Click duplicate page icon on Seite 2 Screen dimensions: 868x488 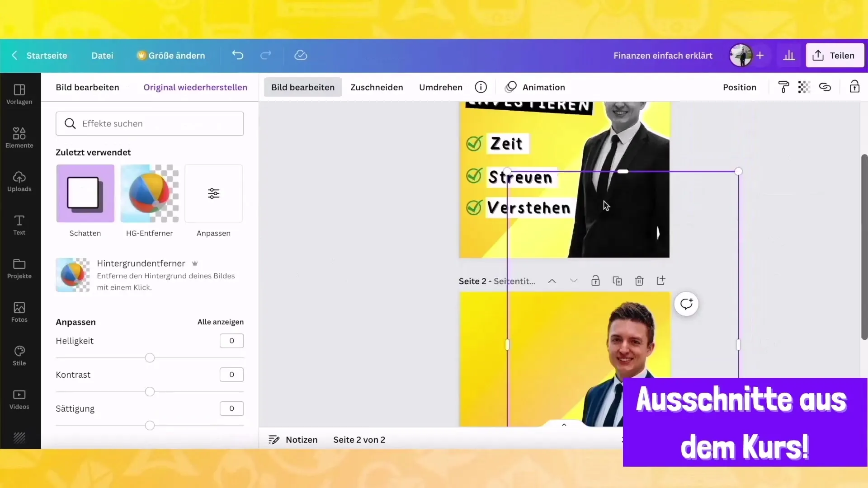[618, 281]
